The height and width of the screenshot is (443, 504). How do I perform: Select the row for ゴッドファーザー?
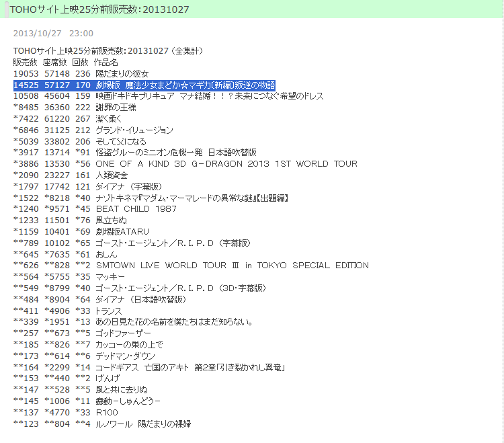point(82,333)
